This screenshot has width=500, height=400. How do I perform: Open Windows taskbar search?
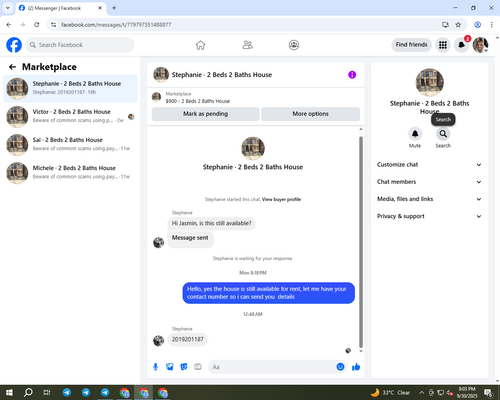click(x=28, y=393)
